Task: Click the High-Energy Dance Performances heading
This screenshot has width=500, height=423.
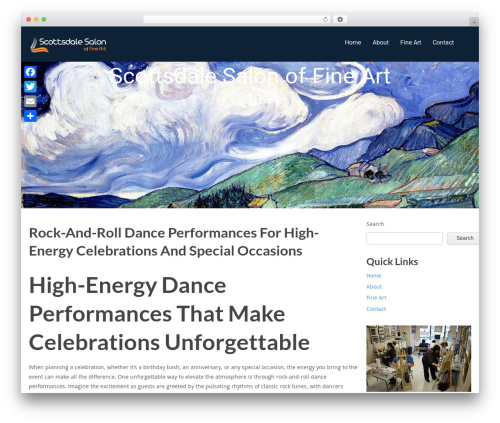Action: [169, 314]
